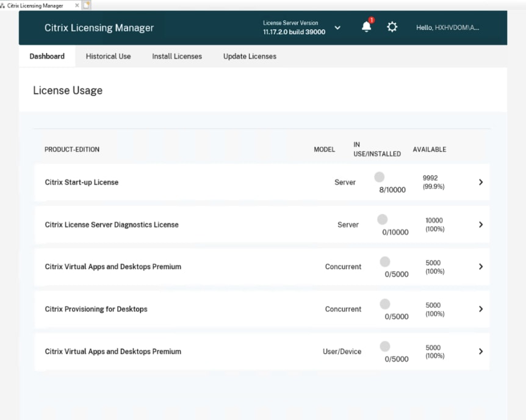526x420 pixels.
Task: Click the AVAILABLE column header
Action: pyautogui.click(x=430, y=150)
